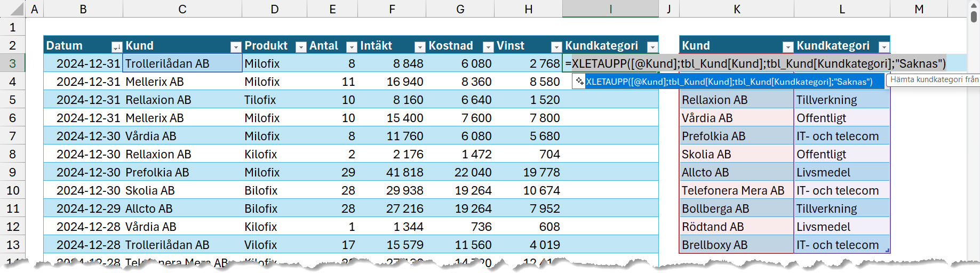The width and height of the screenshot is (980, 273).
Task: Open Kundkategori filter in column I
Action: [652, 47]
